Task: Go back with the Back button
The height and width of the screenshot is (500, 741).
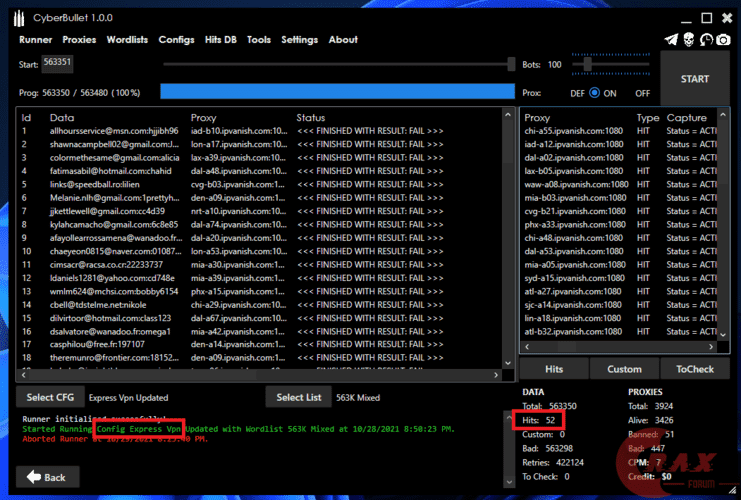Action: (47, 477)
